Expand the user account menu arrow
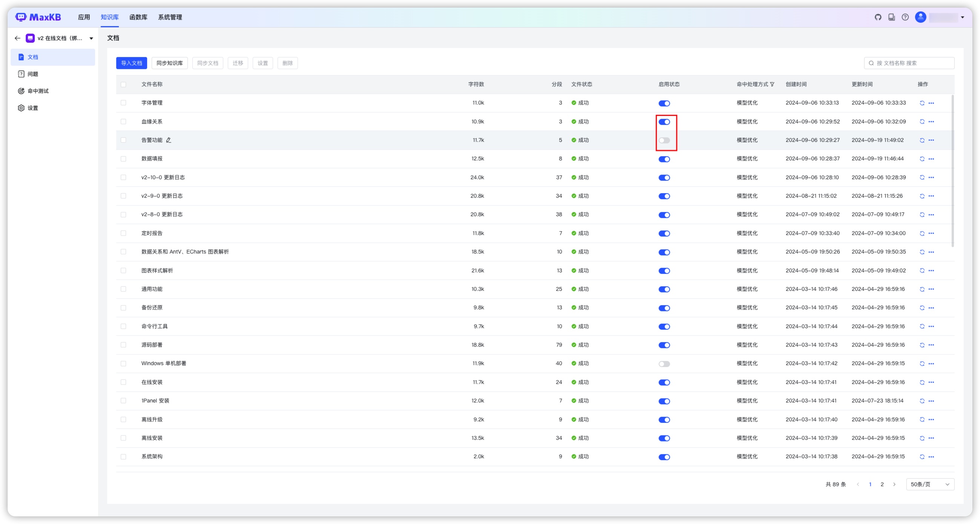Viewport: 980px width, 524px height. pos(963,17)
